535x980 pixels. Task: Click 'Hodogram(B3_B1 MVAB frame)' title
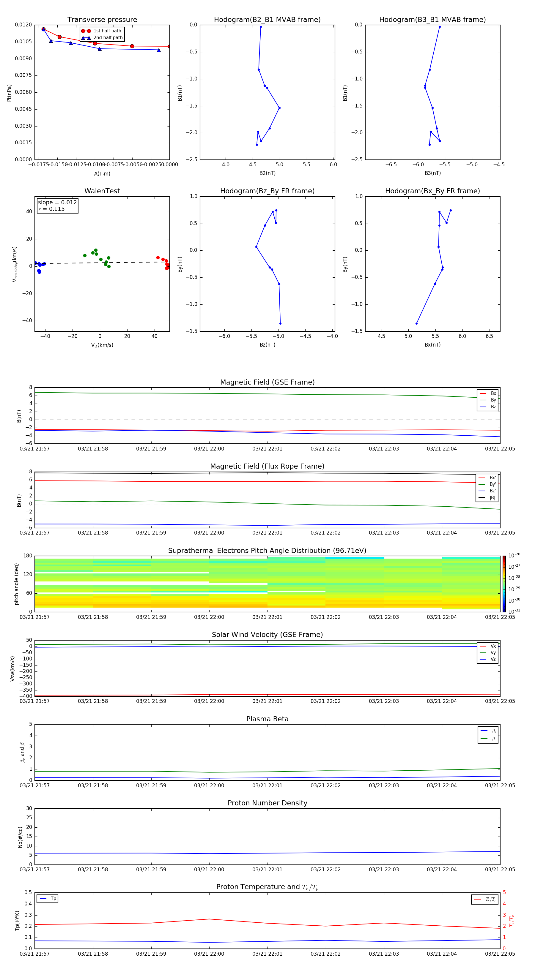(432, 20)
